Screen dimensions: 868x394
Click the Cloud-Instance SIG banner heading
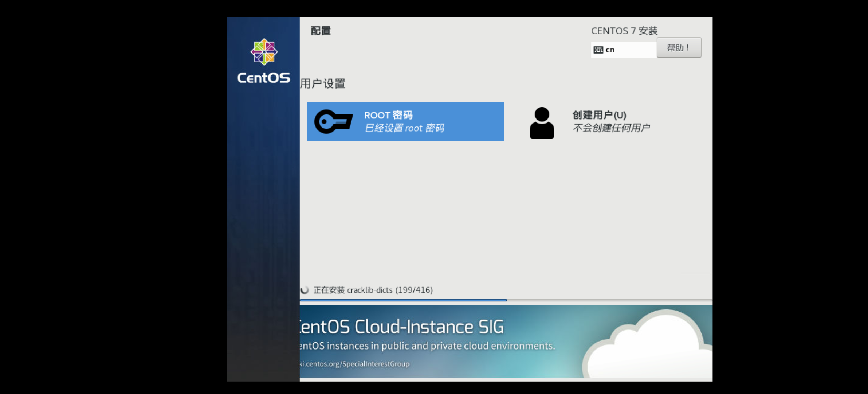point(402,327)
